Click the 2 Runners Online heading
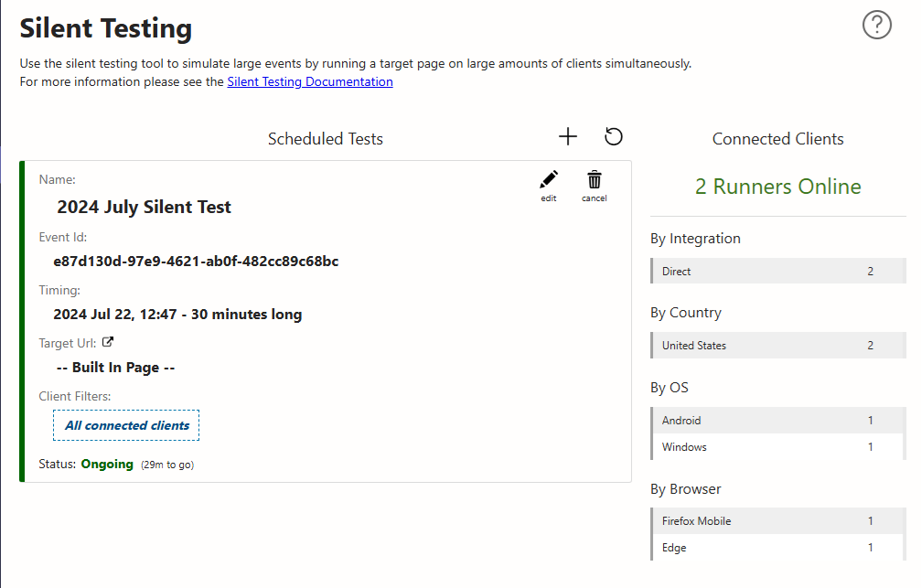The image size is (921, 588). (777, 187)
